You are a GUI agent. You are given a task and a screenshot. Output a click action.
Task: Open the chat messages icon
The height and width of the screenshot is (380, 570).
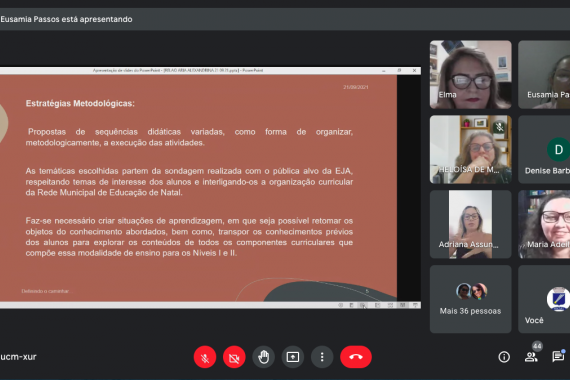(558, 357)
